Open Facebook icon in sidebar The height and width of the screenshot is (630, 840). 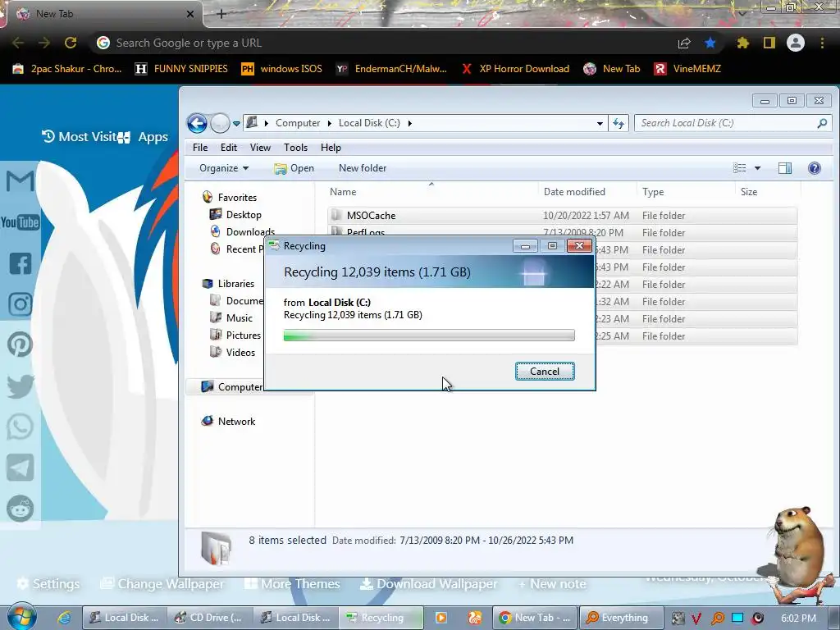point(20,263)
